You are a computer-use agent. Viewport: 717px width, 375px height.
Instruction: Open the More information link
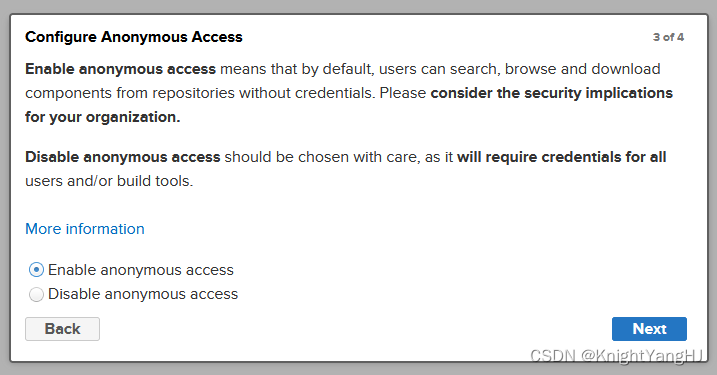[x=85, y=229]
